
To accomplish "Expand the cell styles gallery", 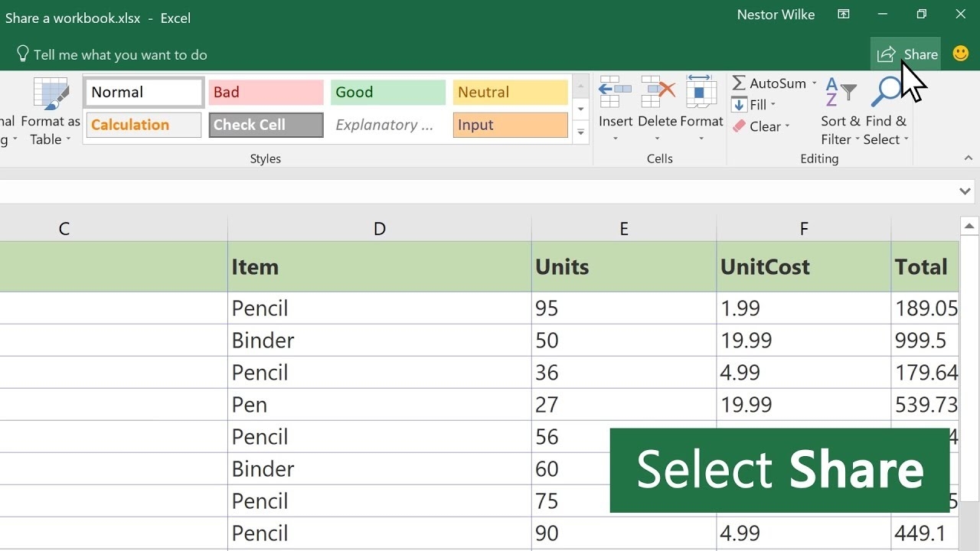I will tap(581, 132).
